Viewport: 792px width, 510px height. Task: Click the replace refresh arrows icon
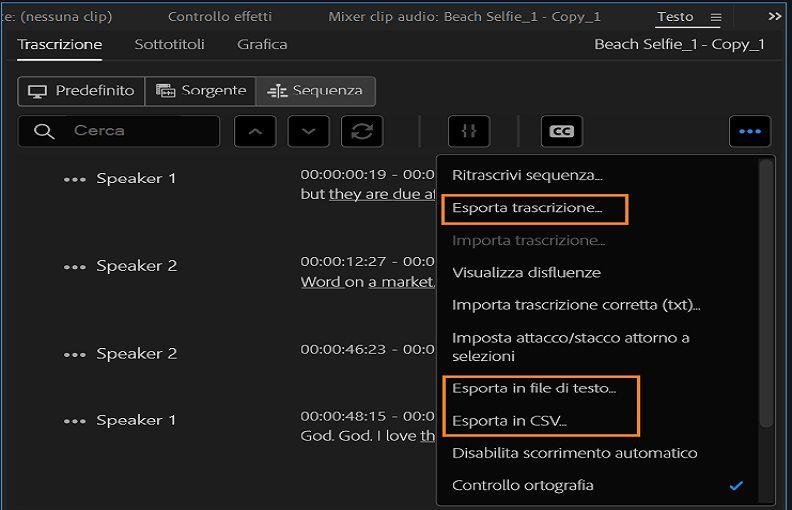pos(362,131)
